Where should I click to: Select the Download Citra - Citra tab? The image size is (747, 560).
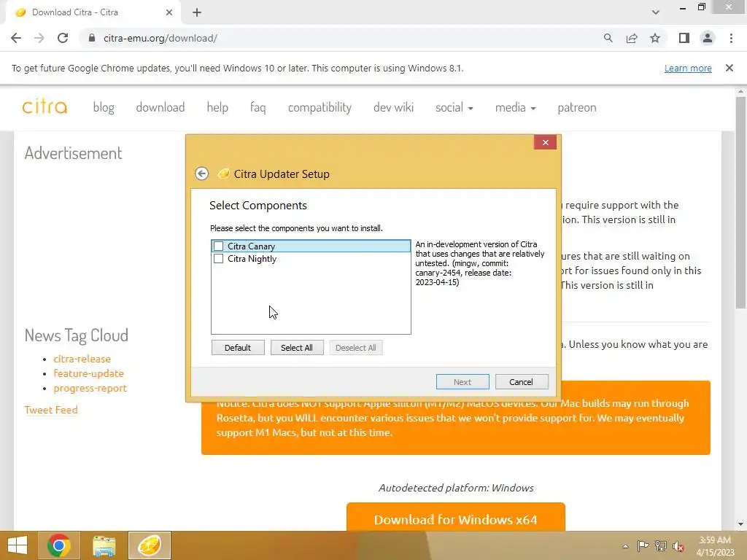click(x=93, y=12)
